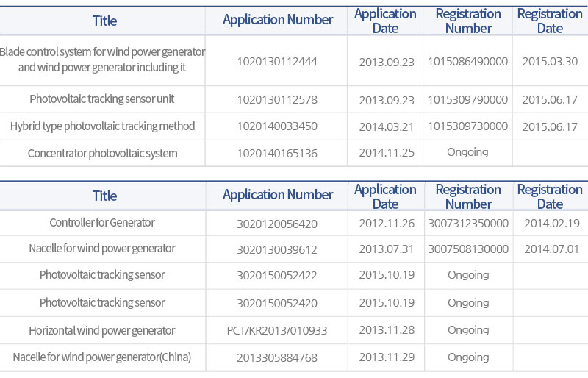
Task: Select application number 1020140033450
Action: tap(277, 126)
